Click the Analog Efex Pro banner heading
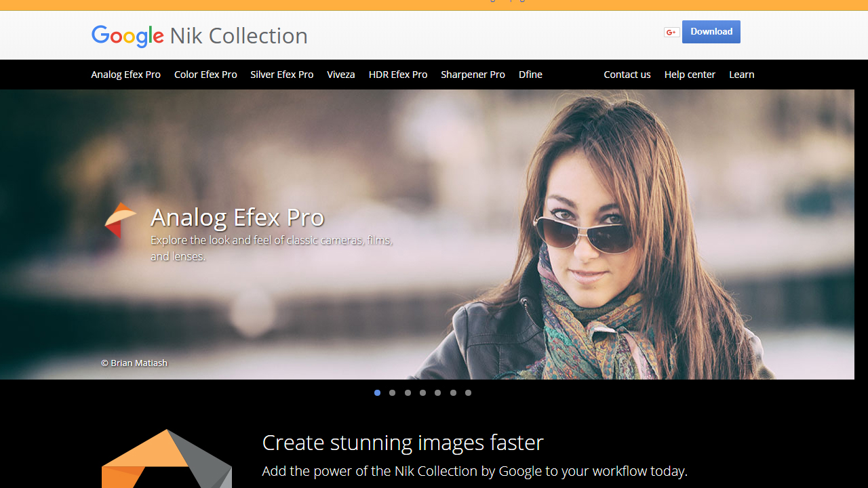Screen dimensions: 868x488 (x=237, y=218)
